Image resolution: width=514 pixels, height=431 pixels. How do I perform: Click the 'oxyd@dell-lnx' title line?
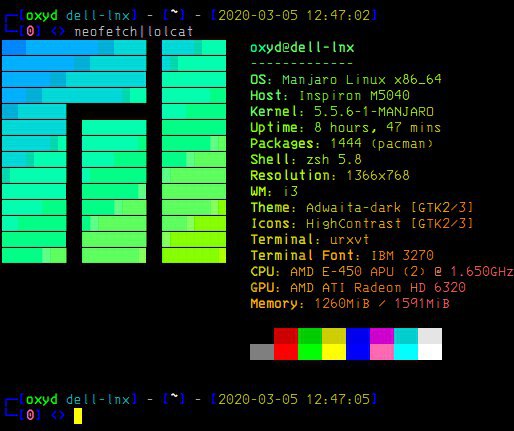pos(302,48)
